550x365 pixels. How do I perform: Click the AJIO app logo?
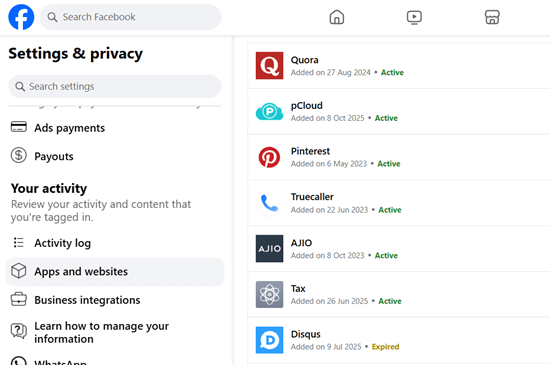269,249
